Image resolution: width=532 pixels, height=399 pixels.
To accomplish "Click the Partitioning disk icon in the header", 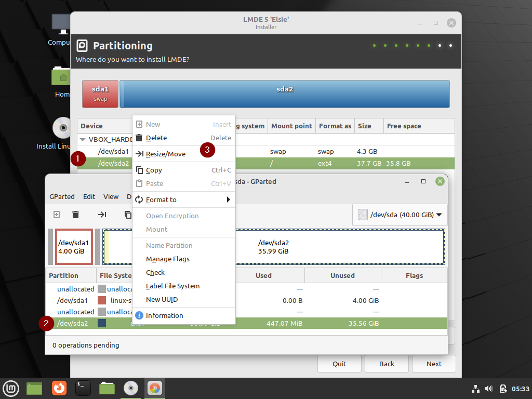I will 82,46.
